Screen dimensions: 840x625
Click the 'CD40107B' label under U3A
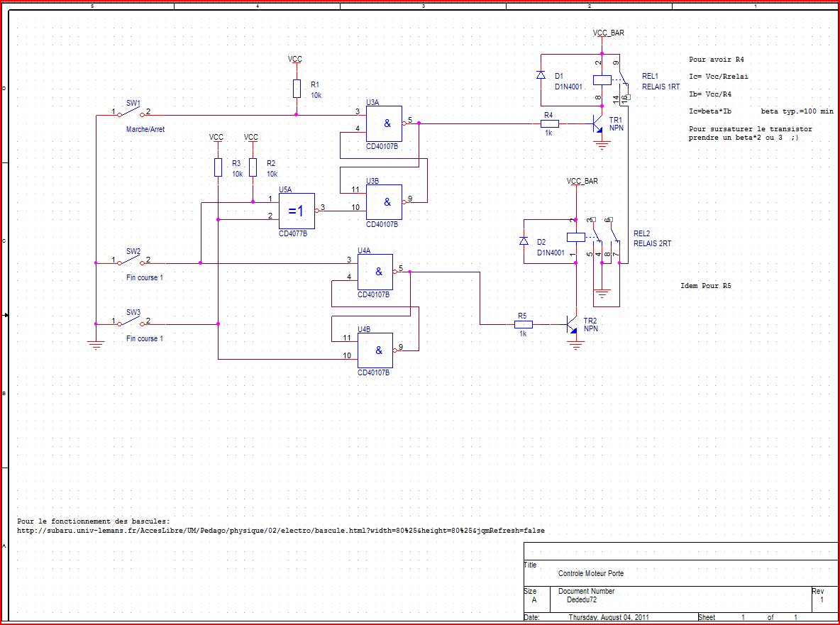[x=382, y=146]
